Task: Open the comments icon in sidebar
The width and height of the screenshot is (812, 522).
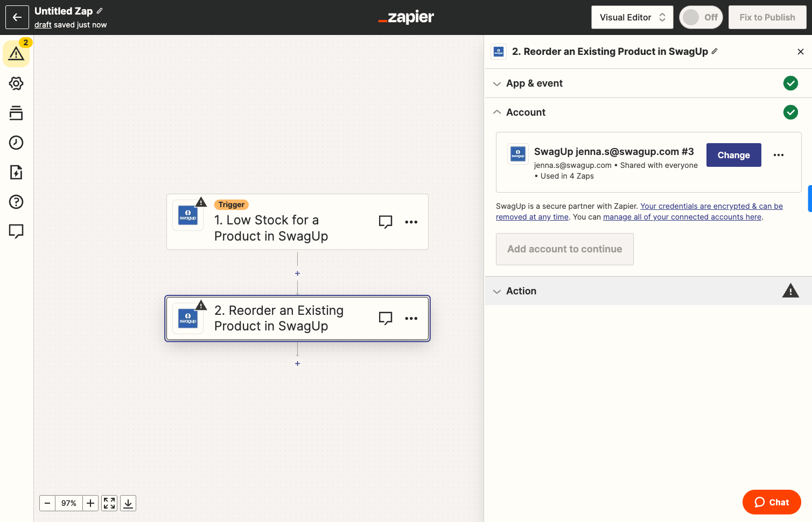Action: (x=16, y=231)
